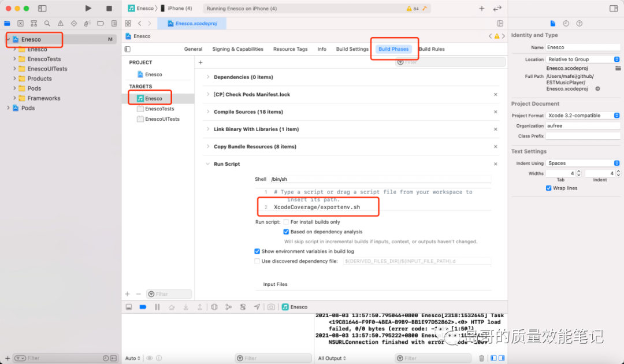Switch to the General tab
624x364 pixels.
tap(193, 49)
